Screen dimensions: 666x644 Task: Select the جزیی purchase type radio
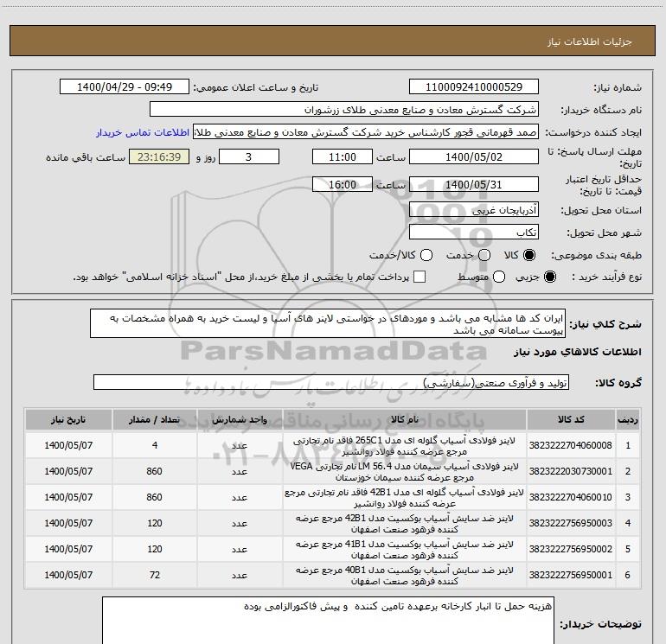pyautogui.click(x=549, y=277)
